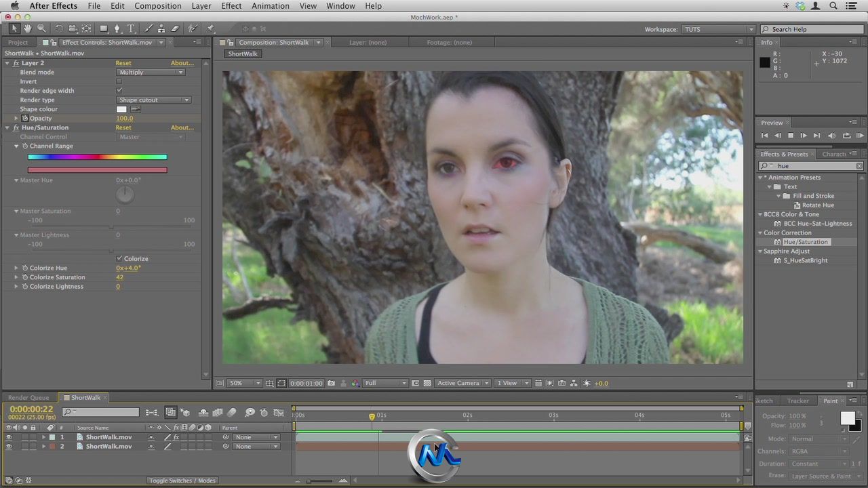
Task: Uncheck the Colorize checkbox
Action: (119, 258)
